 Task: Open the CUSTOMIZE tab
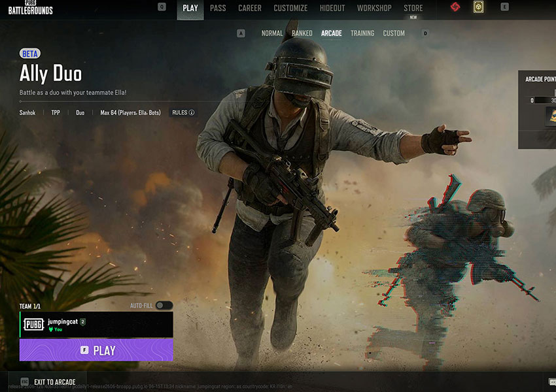[x=290, y=8]
